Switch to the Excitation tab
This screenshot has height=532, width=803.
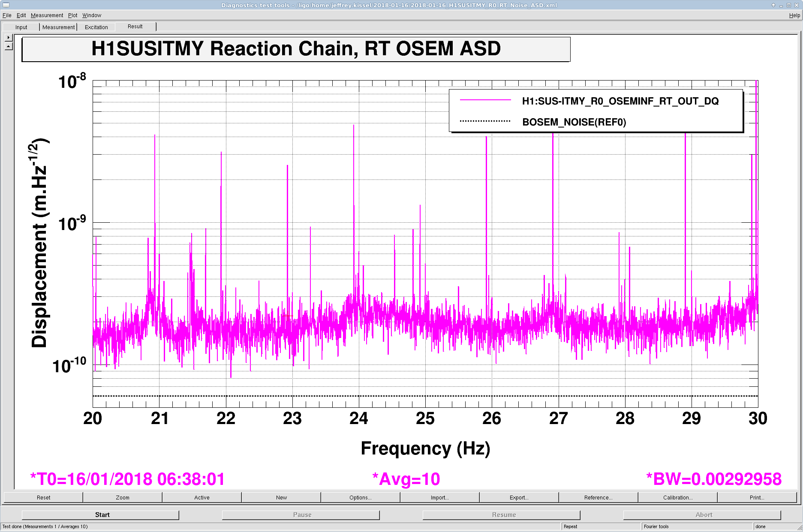(96, 27)
